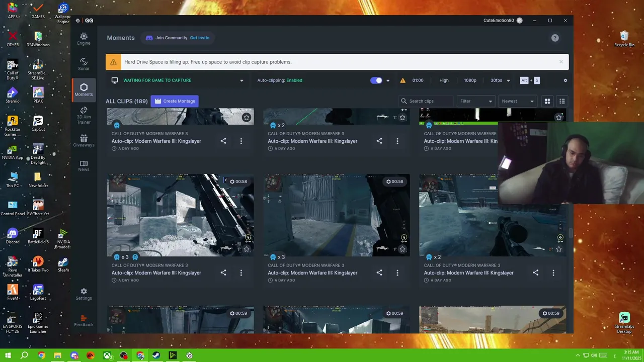
Task: Click the CuteEmotion80 account avatar
Action: 519,21
